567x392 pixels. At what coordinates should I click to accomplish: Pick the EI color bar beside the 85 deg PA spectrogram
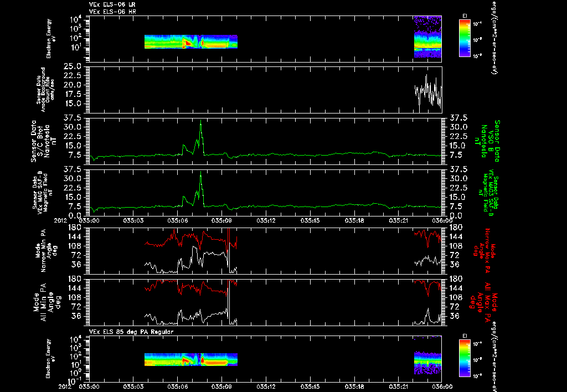[x=465, y=358]
